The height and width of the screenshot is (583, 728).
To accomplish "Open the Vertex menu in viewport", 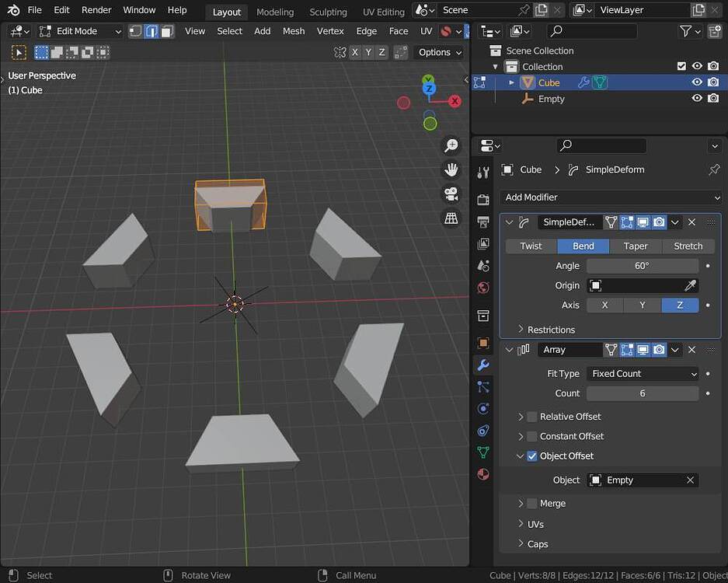I will (x=330, y=31).
